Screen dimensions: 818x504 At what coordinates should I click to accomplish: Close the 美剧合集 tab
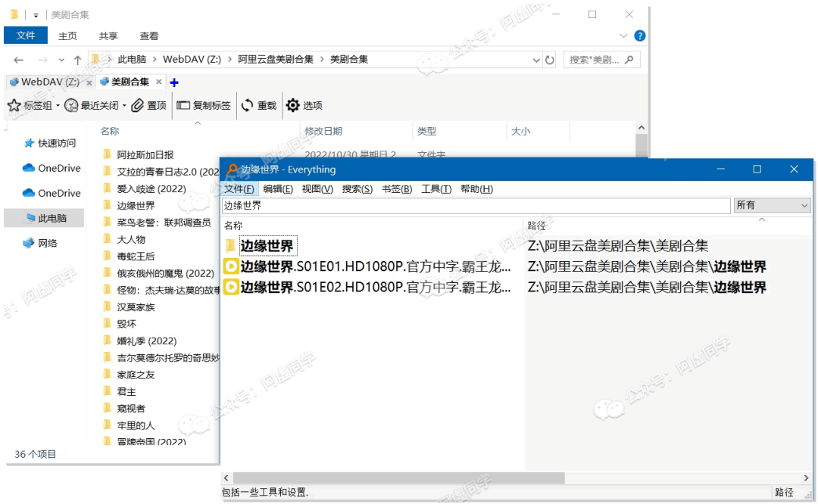(158, 82)
